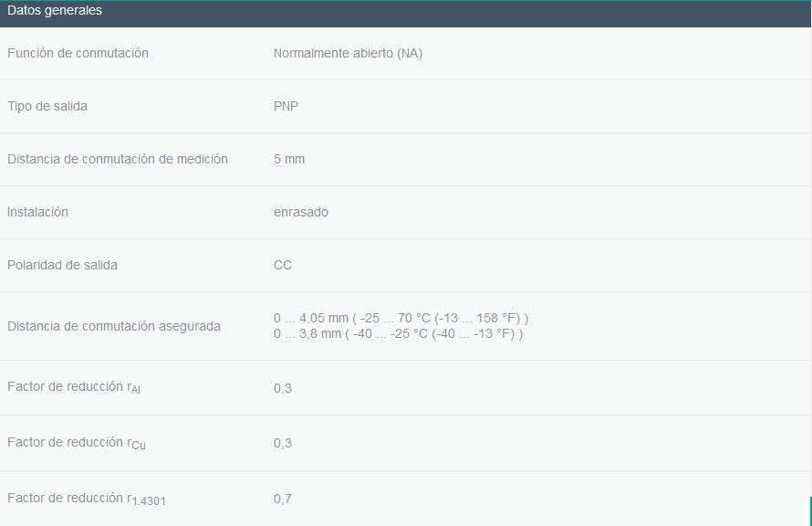812x526 pixels.
Task: Click the '0 ... 3,8 mm' range line
Action: [x=398, y=333]
